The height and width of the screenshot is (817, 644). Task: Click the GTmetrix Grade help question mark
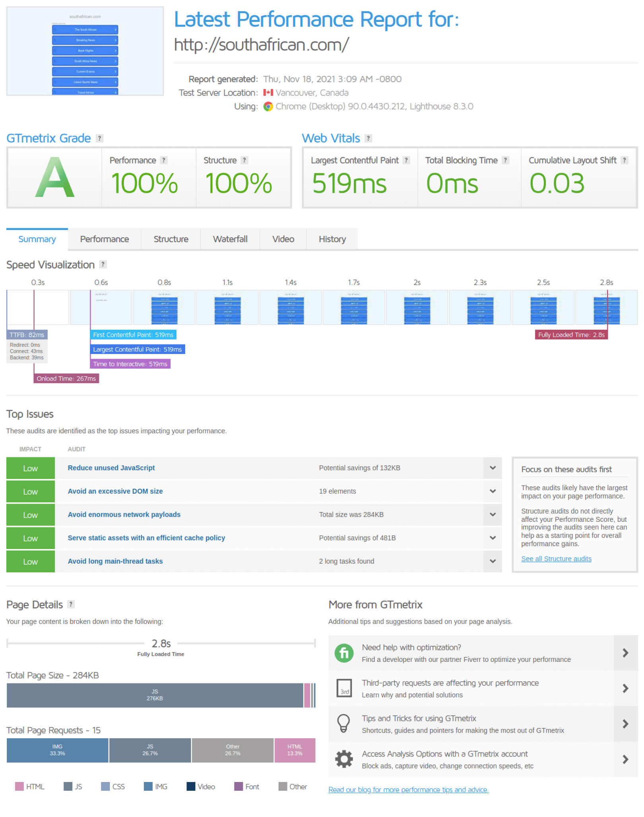(100, 138)
